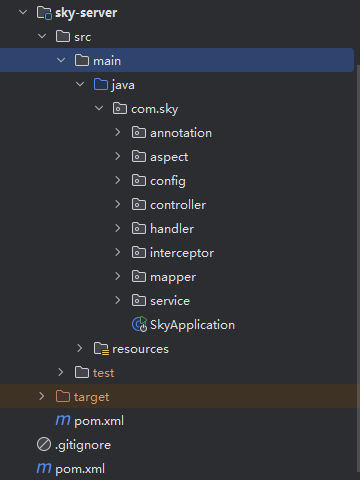
Task: Expand the controller package
Action: click(x=117, y=204)
